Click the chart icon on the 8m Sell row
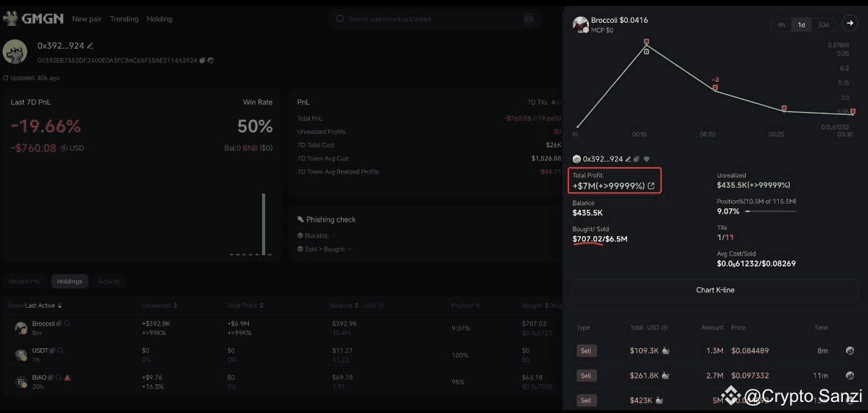 850,351
